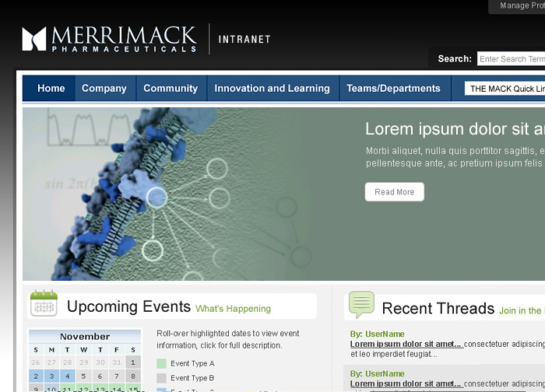Select November 6 on the calendar
Viewport: 545px width, 392px height.
pos(100,376)
